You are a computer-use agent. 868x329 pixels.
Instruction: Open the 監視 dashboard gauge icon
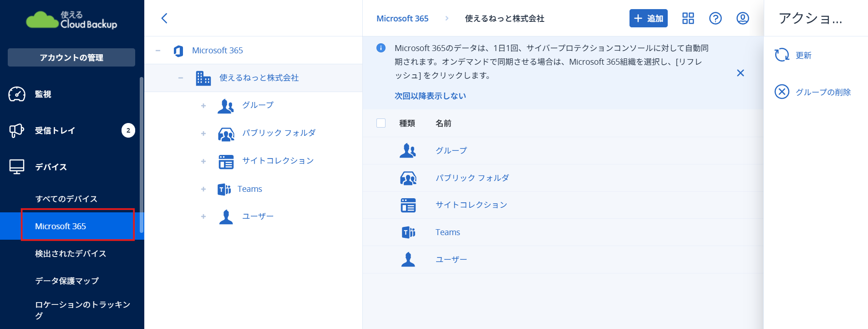click(17, 94)
